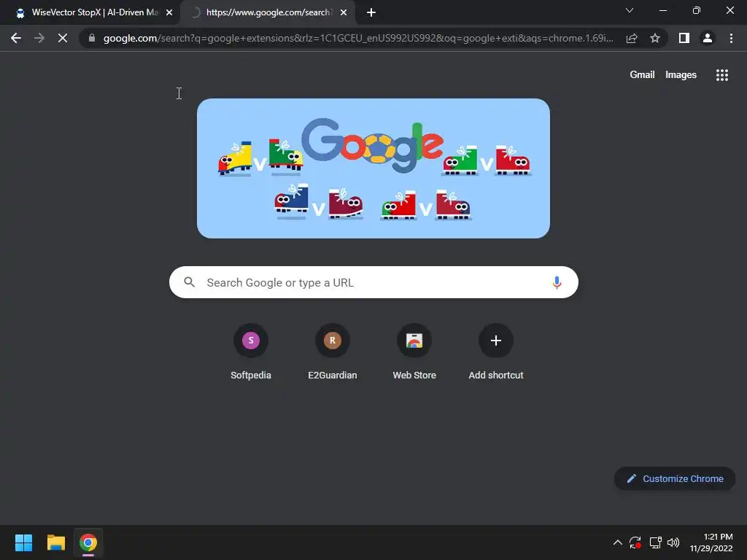
Task: Click the Customize Chrome button
Action: [675, 478]
